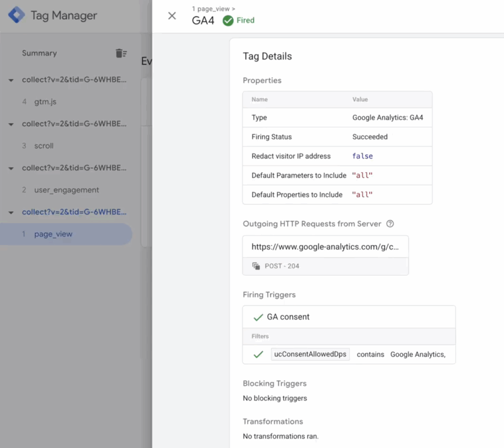The height and width of the screenshot is (448, 504).
Task: Click the Filters header row
Action: click(x=349, y=336)
